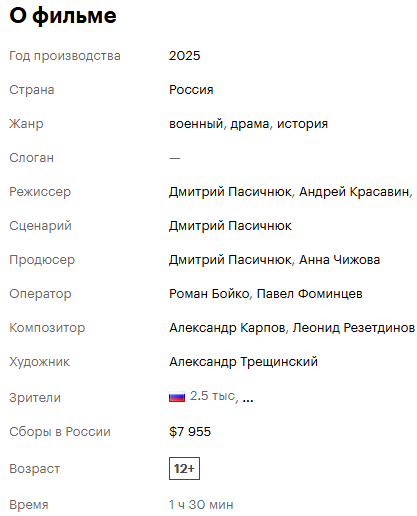The width and height of the screenshot is (417, 516).
Task: Open director Дмитрий Пасичнюк's page
Action: click(230, 192)
